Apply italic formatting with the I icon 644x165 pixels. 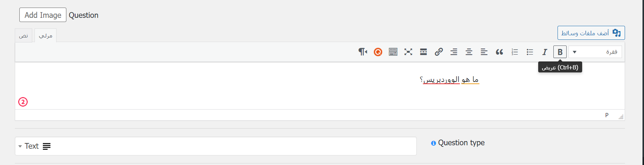coord(545,52)
